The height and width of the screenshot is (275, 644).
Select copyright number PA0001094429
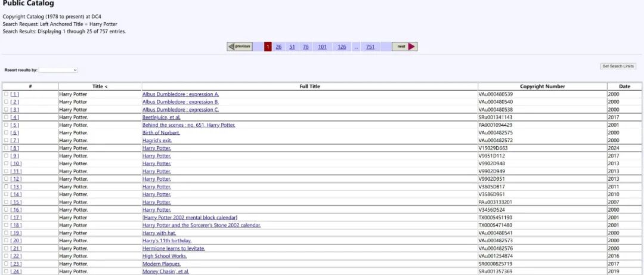pos(496,125)
